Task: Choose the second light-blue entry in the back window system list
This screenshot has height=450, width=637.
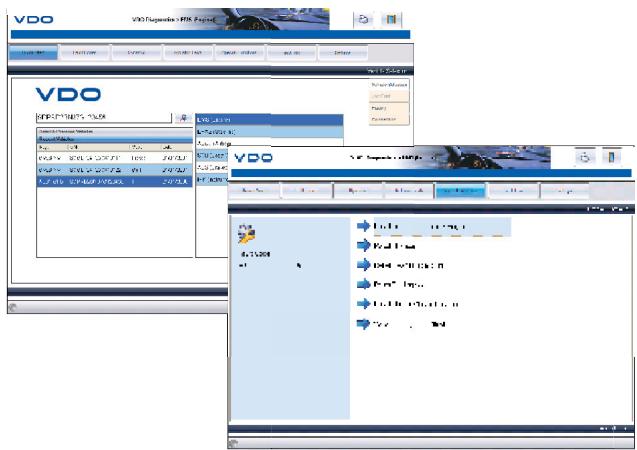Action: pyautogui.click(x=269, y=132)
